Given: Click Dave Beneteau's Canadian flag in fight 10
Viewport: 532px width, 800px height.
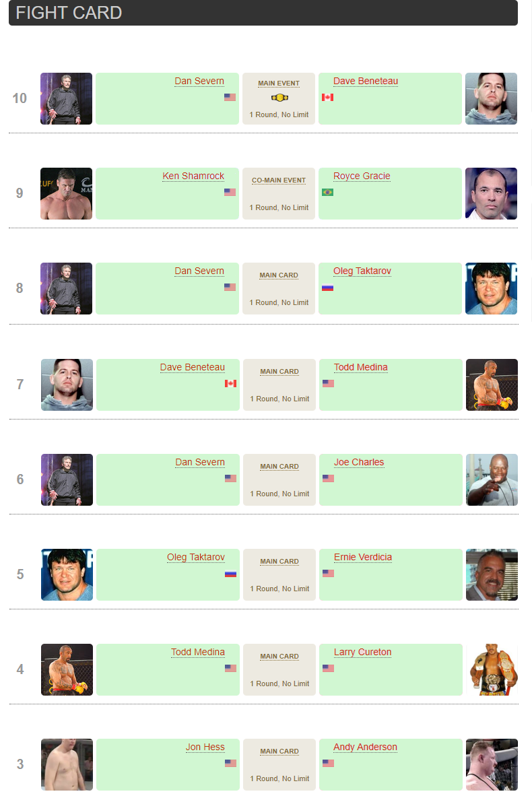Looking at the screenshot, I should point(328,97).
